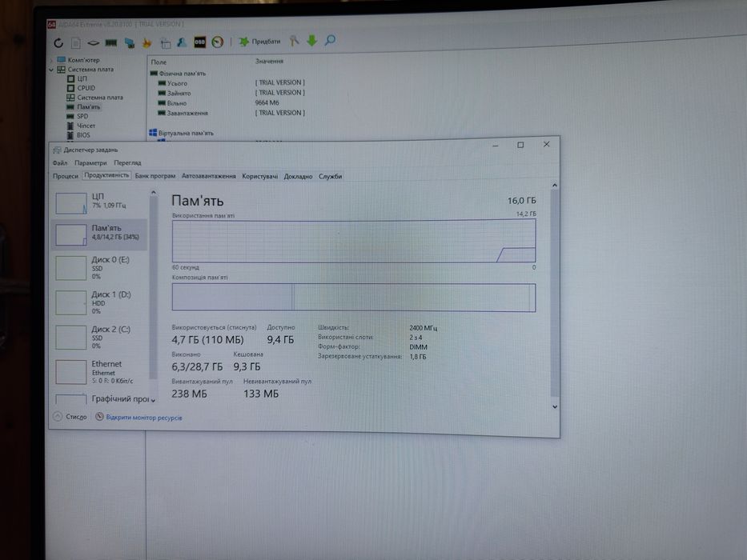The image size is (747, 560).
Task: Open the OSD panel icon in AIDA64
Action: [199, 42]
